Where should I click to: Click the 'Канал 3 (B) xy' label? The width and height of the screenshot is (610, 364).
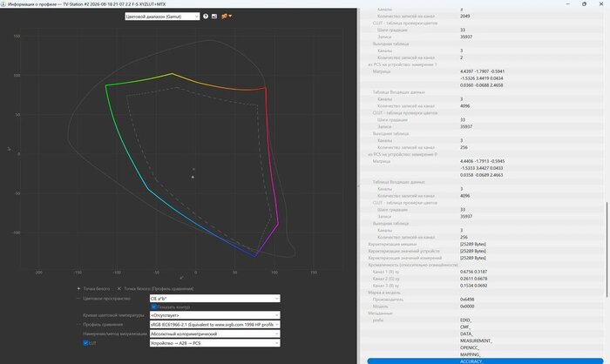(x=385, y=286)
